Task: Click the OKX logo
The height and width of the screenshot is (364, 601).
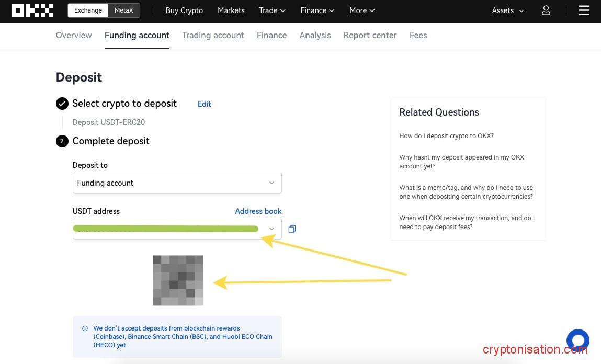Action: 32,10
